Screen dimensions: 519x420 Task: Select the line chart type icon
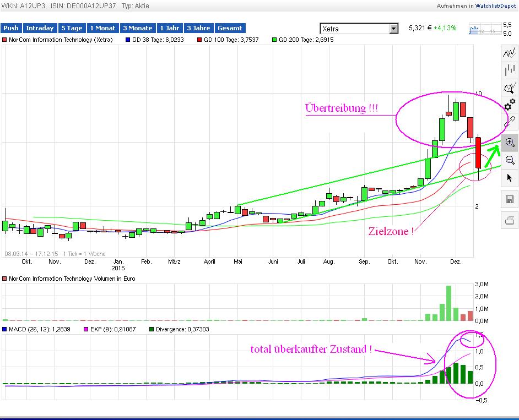(x=509, y=53)
